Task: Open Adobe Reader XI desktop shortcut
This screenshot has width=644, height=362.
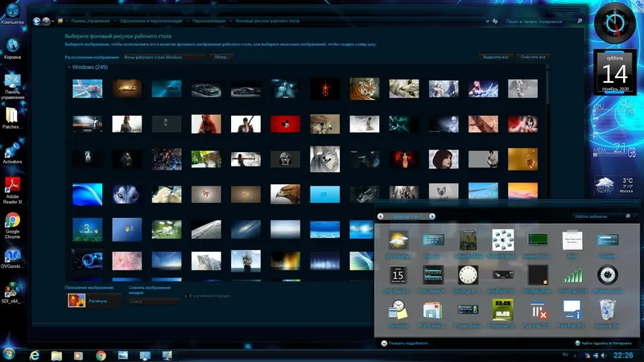Action: click(x=12, y=191)
